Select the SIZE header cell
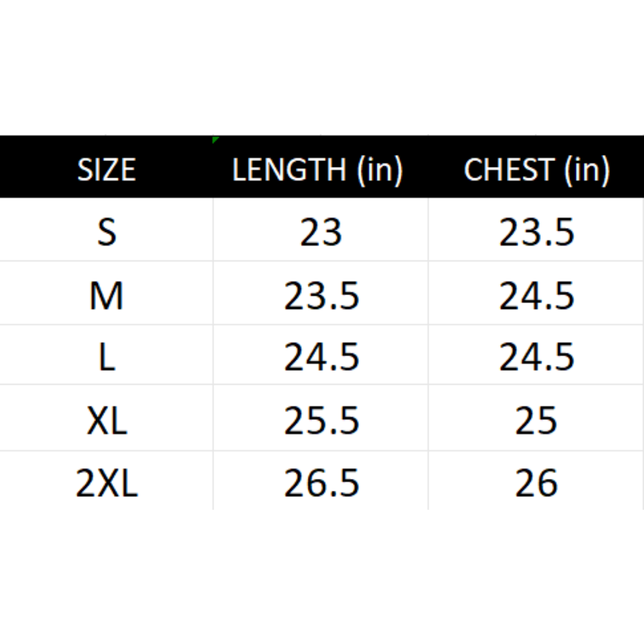 click(107, 170)
